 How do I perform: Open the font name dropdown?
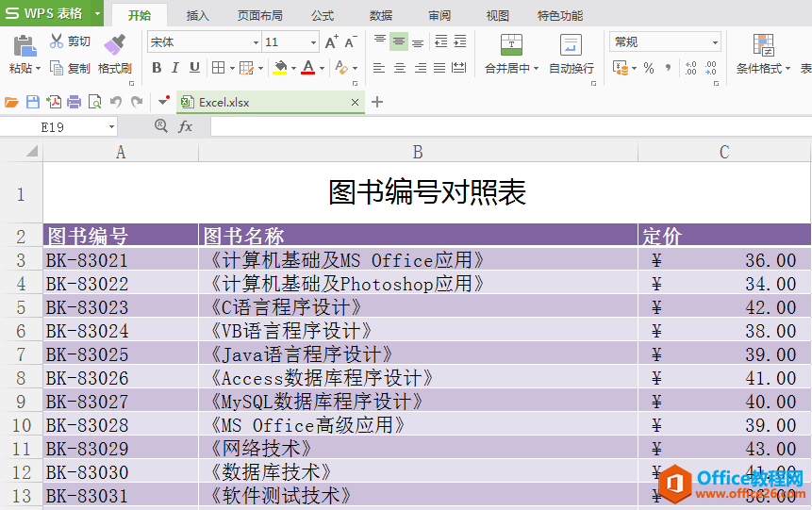pos(256,42)
